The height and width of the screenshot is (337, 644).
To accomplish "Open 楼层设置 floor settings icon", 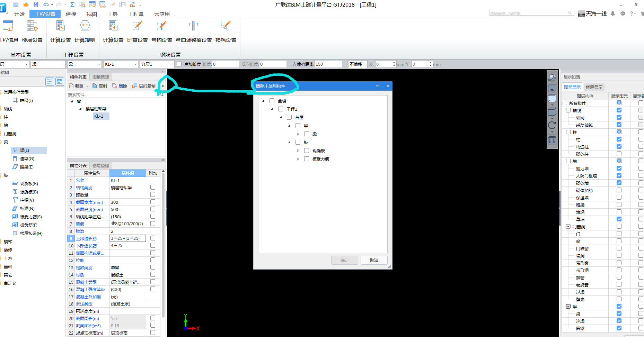I will (32, 26).
